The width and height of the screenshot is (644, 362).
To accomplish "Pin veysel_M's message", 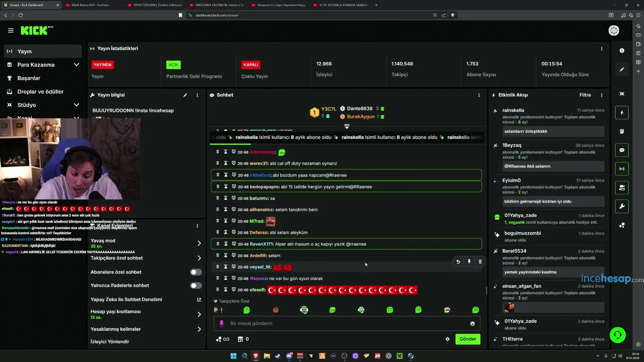I will click(x=469, y=261).
